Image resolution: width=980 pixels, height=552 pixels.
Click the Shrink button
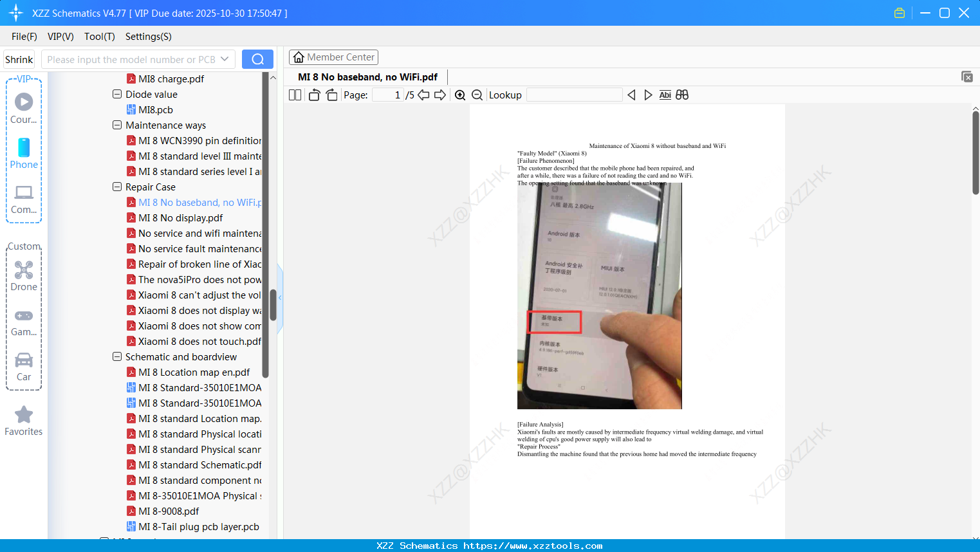(x=19, y=59)
